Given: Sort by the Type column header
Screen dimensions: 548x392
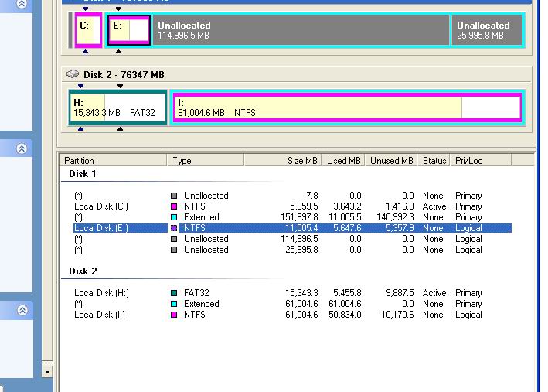Looking at the screenshot, I should point(206,161).
